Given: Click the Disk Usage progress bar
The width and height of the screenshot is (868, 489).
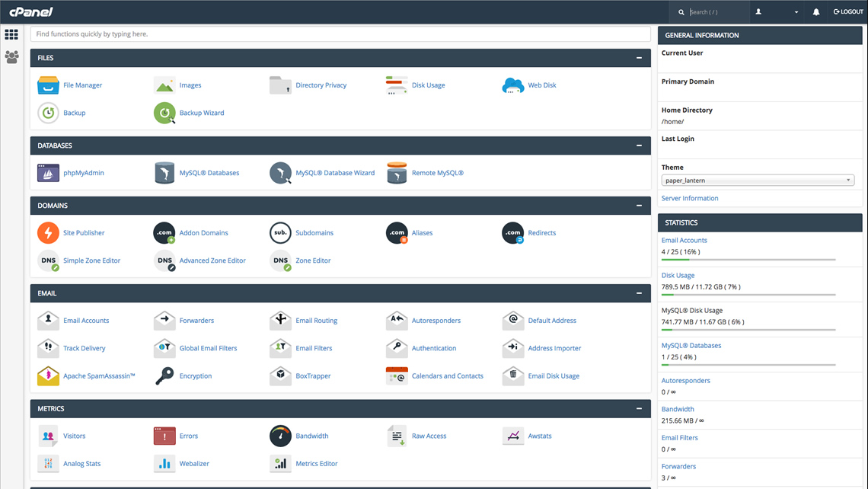Looking at the screenshot, I should click(x=748, y=295).
